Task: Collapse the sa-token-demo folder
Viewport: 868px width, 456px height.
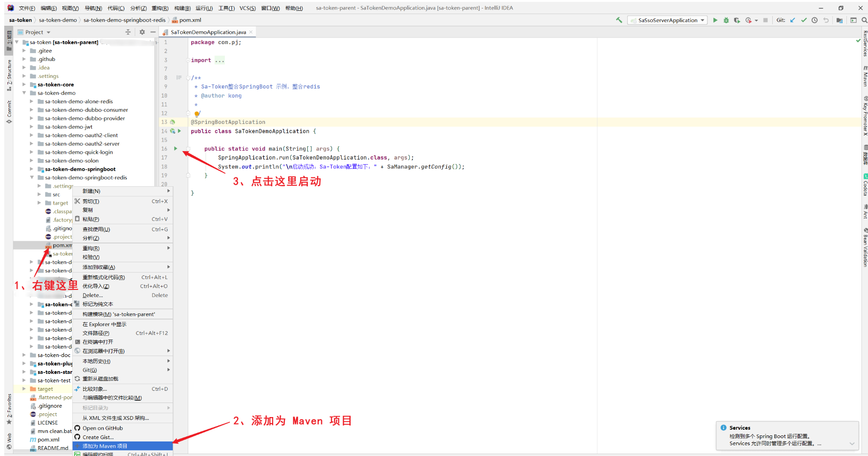Action: click(24, 93)
